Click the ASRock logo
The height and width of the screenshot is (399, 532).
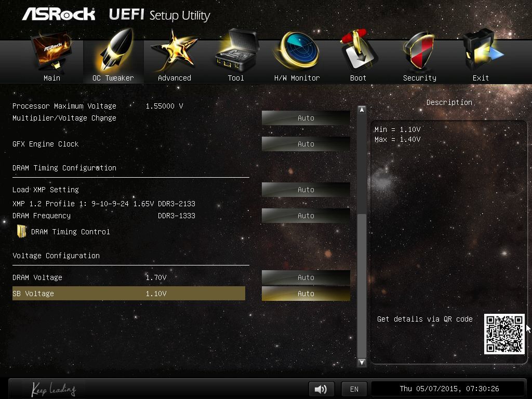[59, 14]
